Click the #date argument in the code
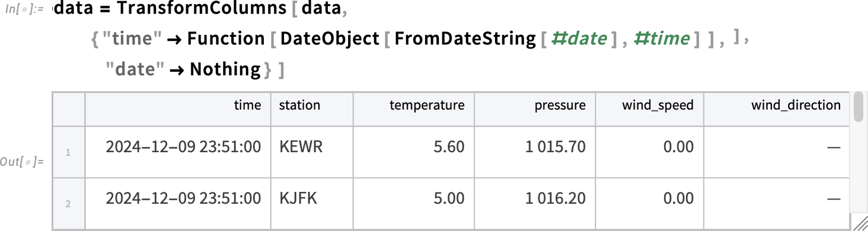 [x=578, y=39]
